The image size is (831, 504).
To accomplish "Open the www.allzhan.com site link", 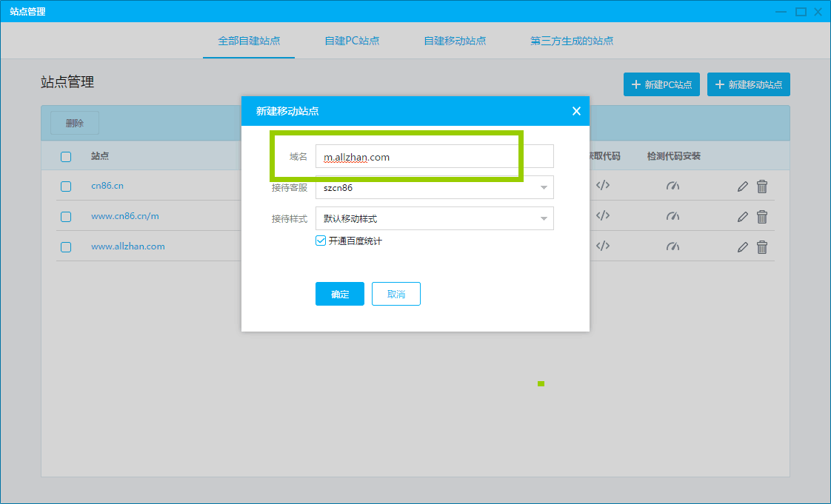I will [x=127, y=246].
